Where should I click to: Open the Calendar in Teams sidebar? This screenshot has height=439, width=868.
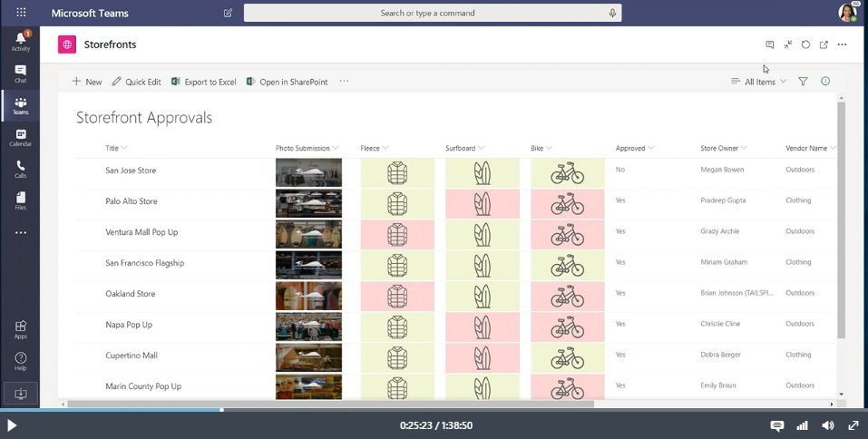[x=20, y=138]
